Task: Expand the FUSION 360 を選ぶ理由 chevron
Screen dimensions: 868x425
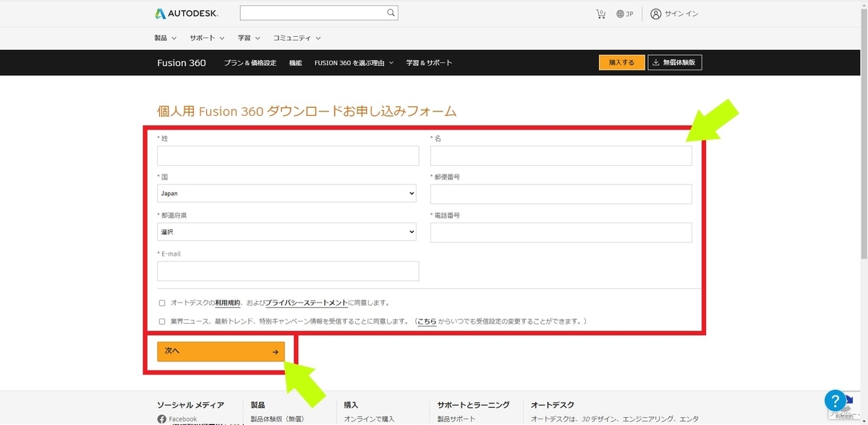Action: pyautogui.click(x=391, y=62)
